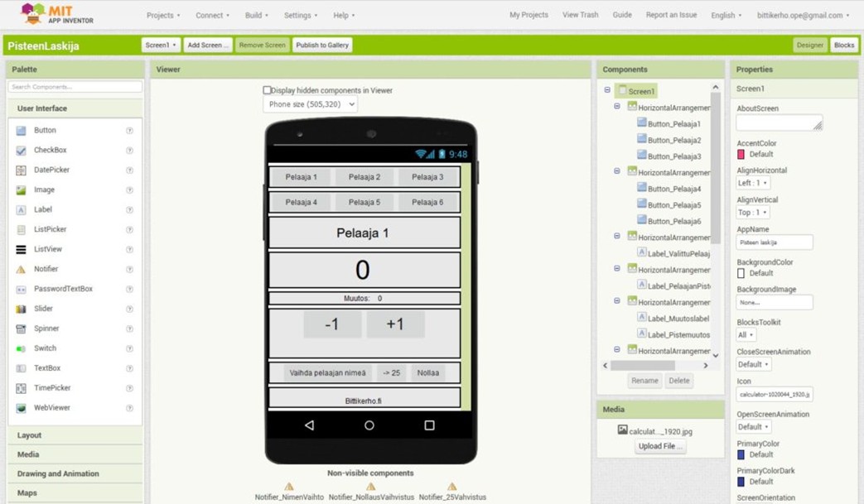Click the calculat..._1920.jpg media file icon
Screen dimensions: 864x504
[623, 430]
